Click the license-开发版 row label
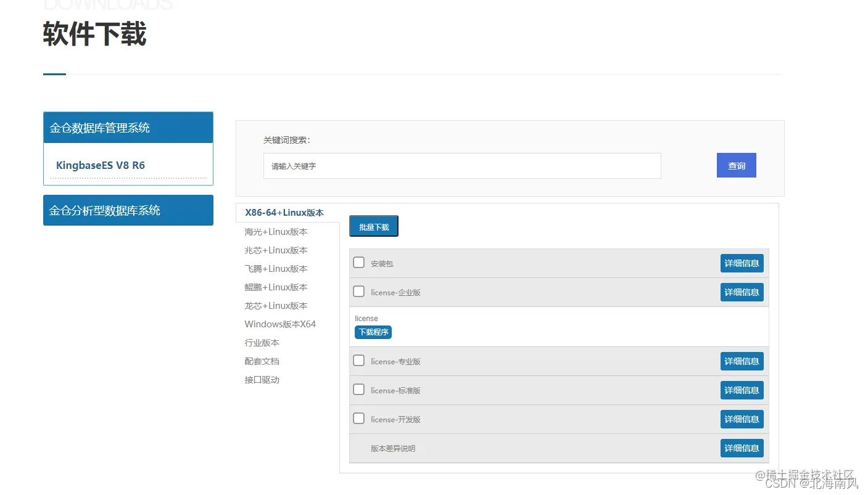Image resolution: width=868 pixels, height=495 pixels. (x=395, y=420)
